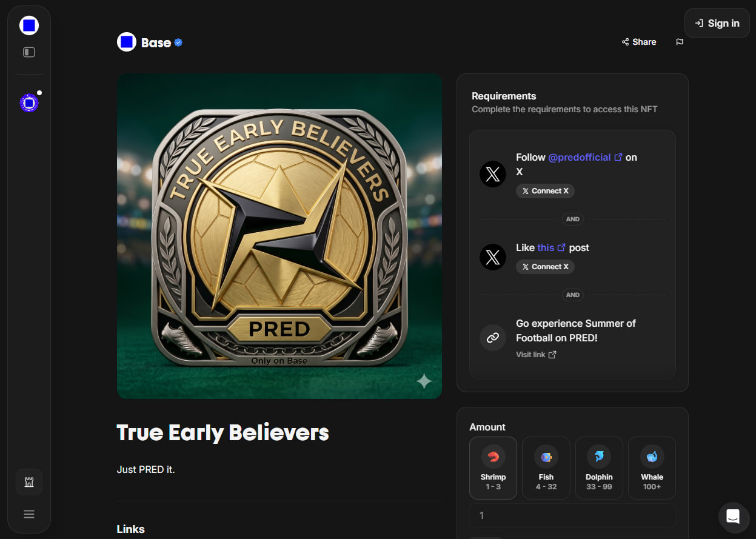Open the hamburger menu in the sidebar
This screenshot has height=539, width=756.
tap(29, 514)
